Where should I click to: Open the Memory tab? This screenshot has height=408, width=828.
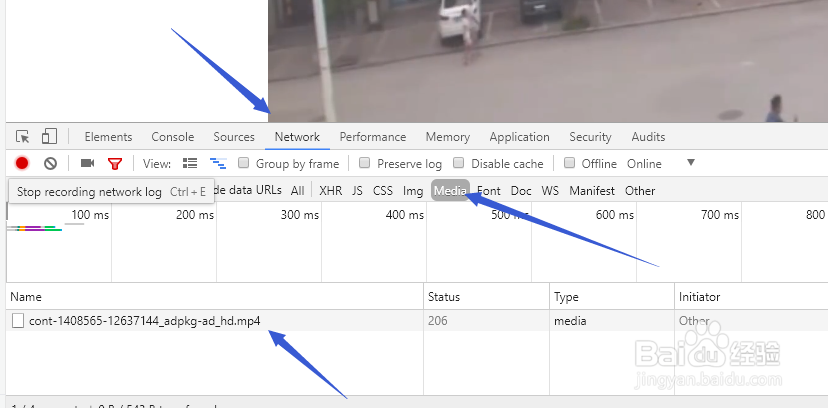[448, 137]
